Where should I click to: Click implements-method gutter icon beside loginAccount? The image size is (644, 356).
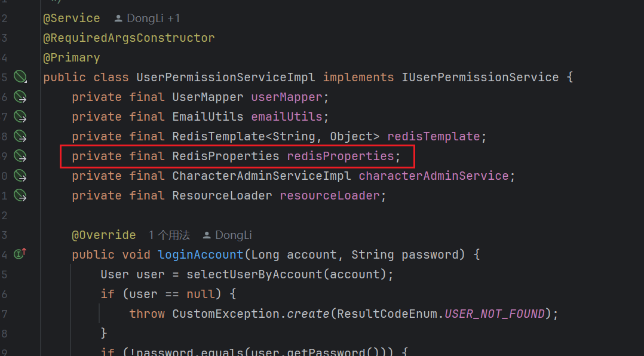(x=20, y=254)
